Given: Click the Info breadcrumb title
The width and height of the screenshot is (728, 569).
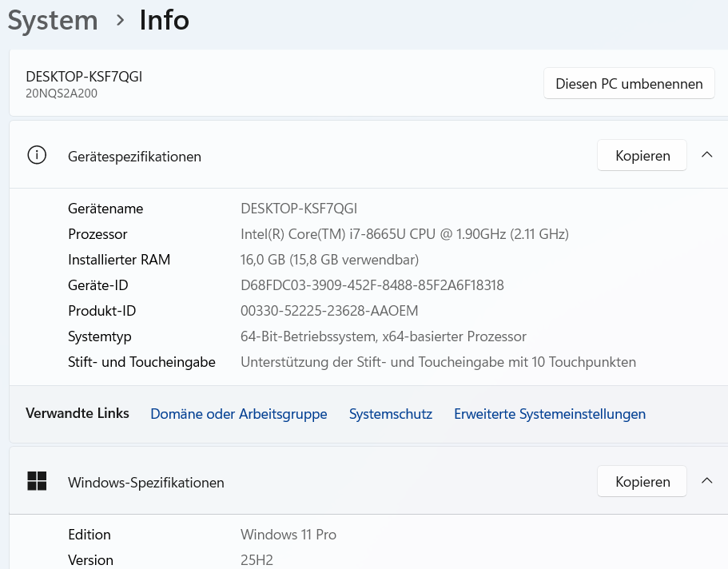Looking at the screenshot, I should coord(165,21).
